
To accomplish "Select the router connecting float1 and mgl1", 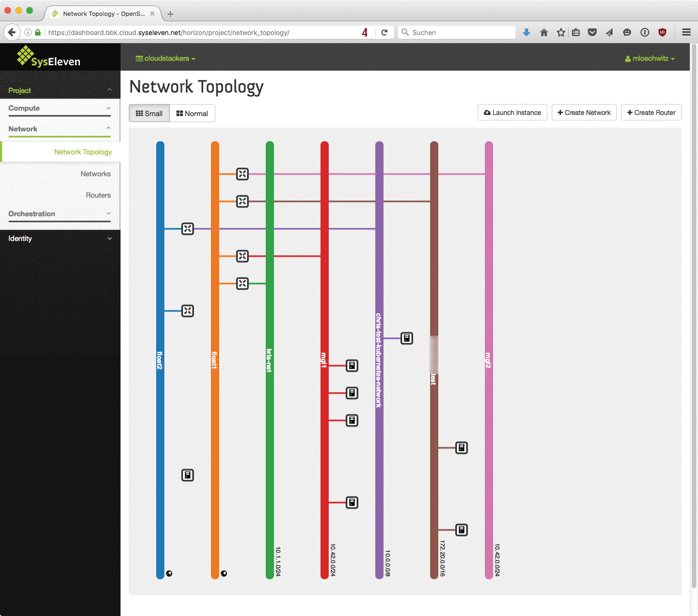I will (242, 256).
